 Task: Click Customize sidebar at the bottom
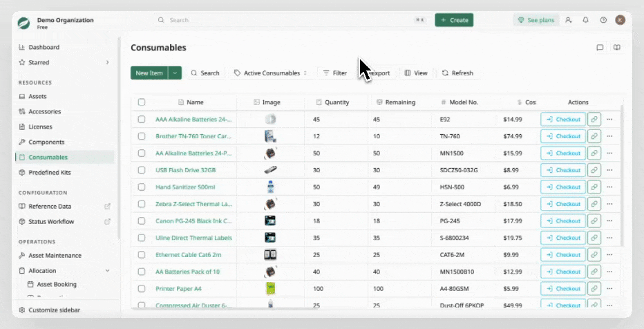(x=49, y=310)
